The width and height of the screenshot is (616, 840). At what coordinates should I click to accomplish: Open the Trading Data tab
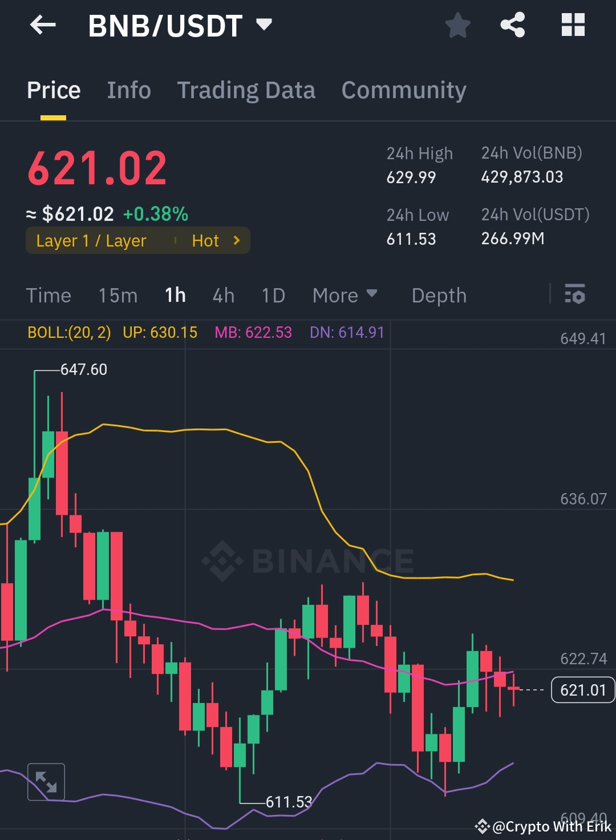coord(246,90)
